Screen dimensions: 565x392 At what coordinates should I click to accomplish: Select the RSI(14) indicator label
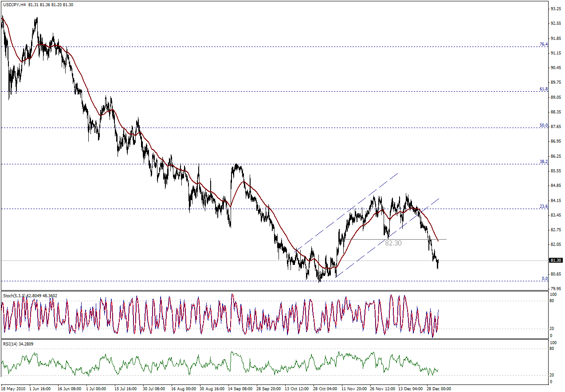coord(11,344)
